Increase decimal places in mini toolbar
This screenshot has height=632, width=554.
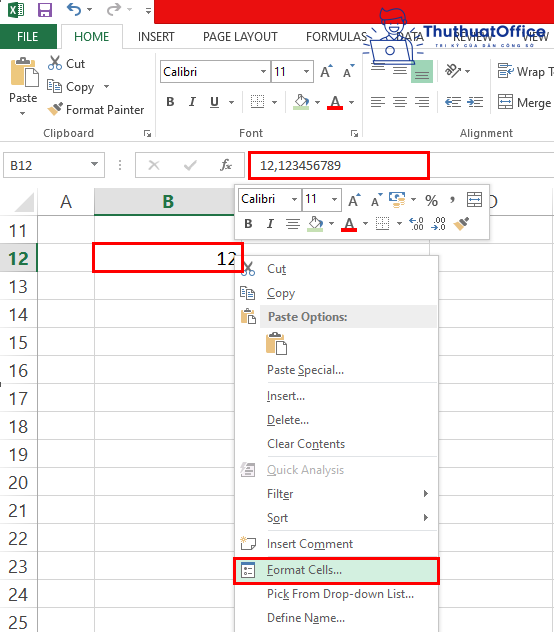pyautogui.click(x=416, y=224)
